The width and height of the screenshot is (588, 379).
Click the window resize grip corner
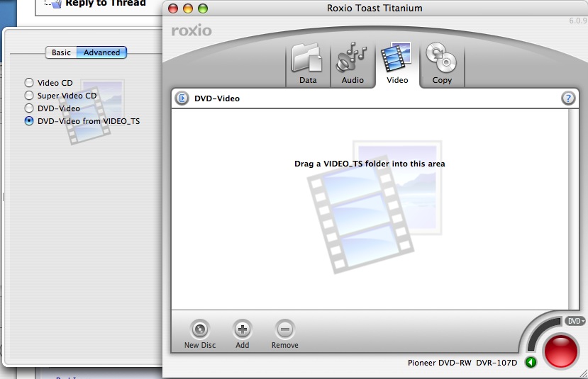click(583, 373)
